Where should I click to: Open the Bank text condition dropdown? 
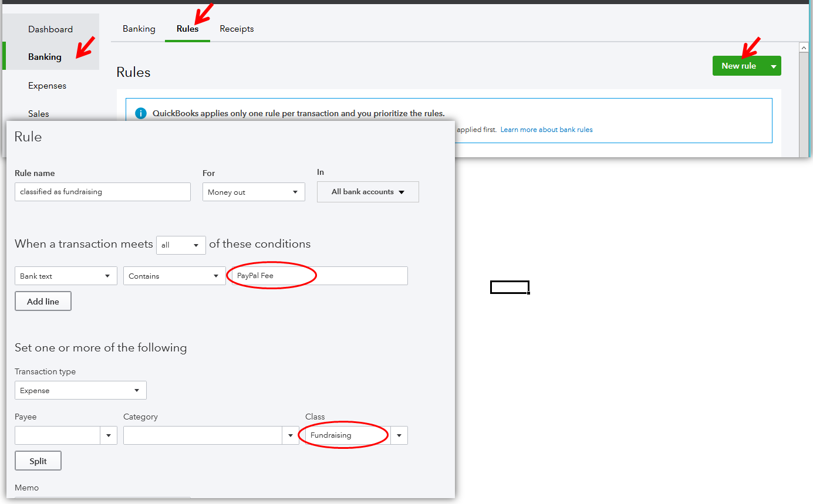point(66,276)
